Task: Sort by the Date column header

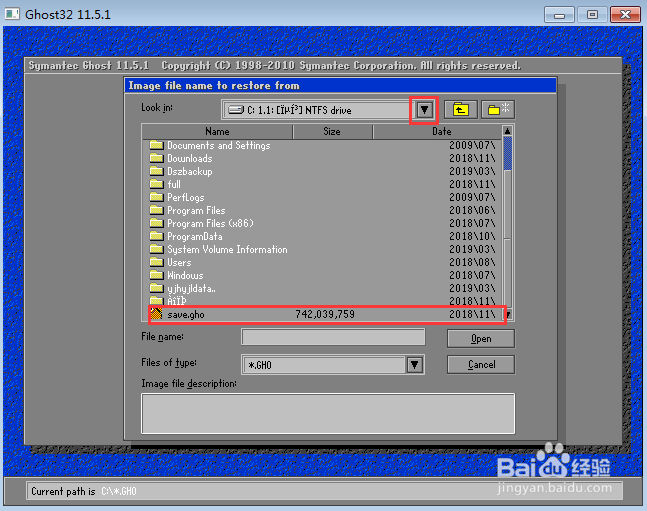Action: pyautogui.click(x=438, y=132)
